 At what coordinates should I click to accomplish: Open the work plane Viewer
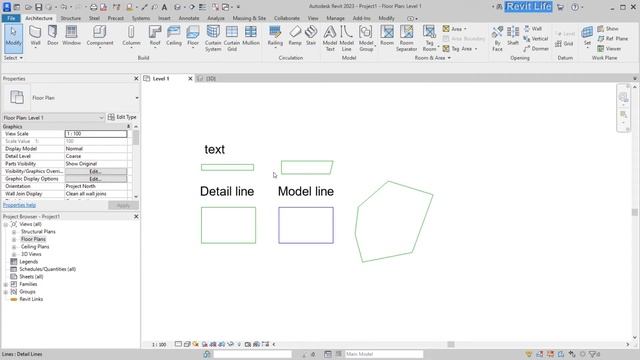coord(609,49)
